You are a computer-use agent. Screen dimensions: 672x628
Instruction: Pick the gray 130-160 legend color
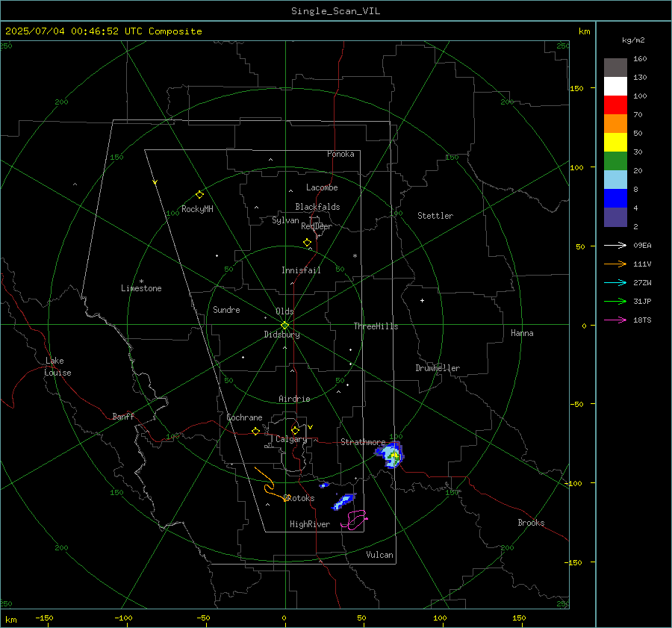[615, 68]
